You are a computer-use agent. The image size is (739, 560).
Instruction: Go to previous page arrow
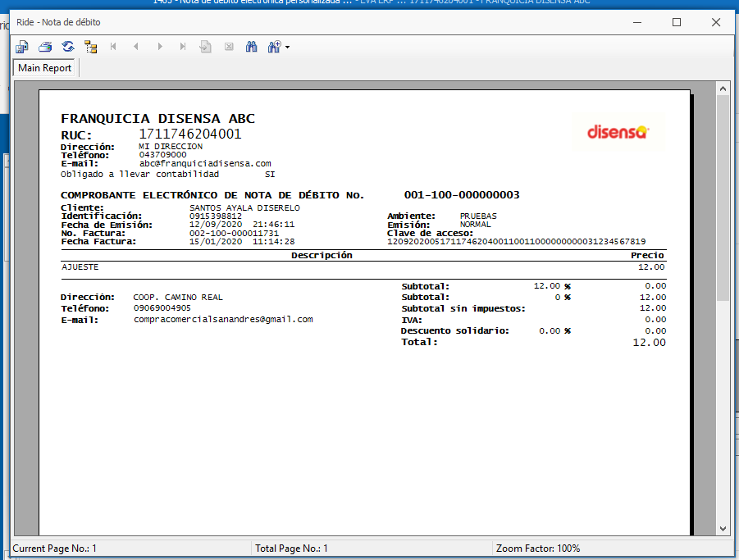[x=136, y=47]
